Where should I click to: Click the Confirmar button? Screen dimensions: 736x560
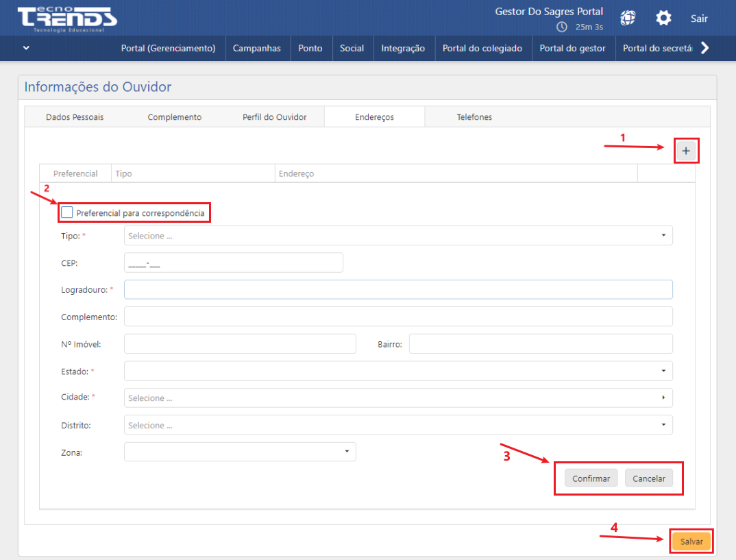(x=591, y=478)
